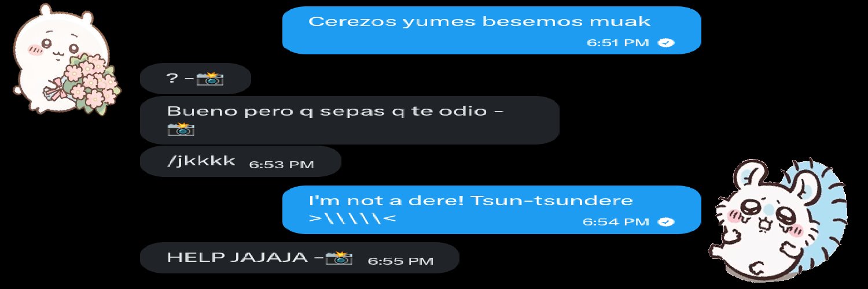This screenshot has width=868, height=289.
Task: Click the camera emoji after the question mark
Action: pos(209,79)
